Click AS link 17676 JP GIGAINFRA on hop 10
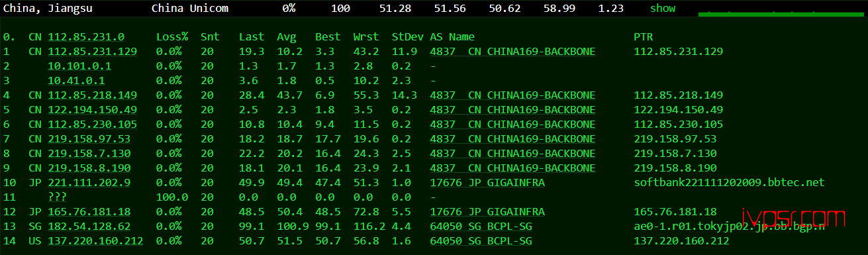Image resolution: width=868 pixels, height=255 pixels. coord(487,183)
